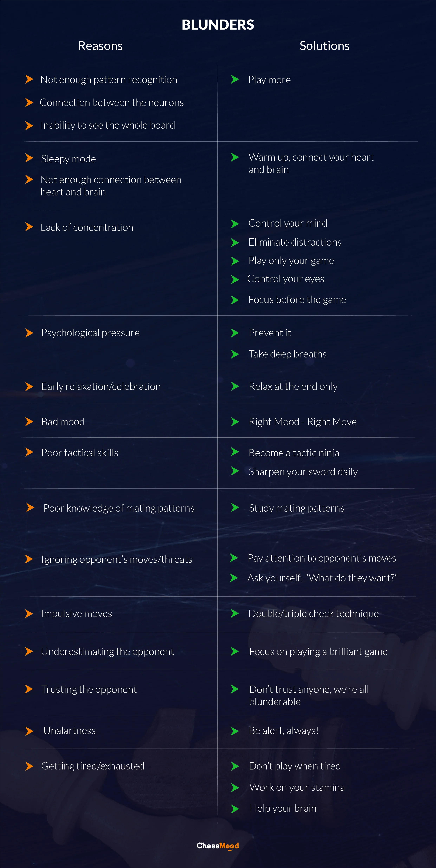Select the orange arrow next to Unalartness
Image resolution: width=436 pixels, height=868 pixels.
tap(29, 731)
